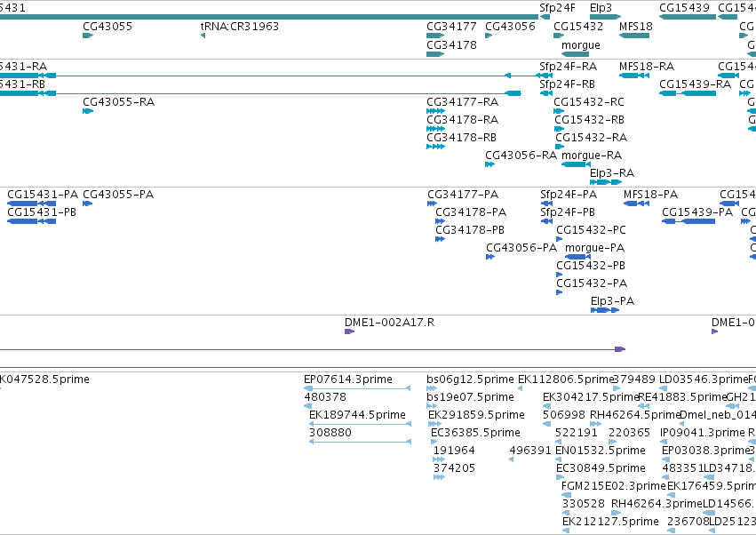This screenshot has width=756, height=535.
Task: Select the 374205 EST label
Action: click(x=454, y=468)
